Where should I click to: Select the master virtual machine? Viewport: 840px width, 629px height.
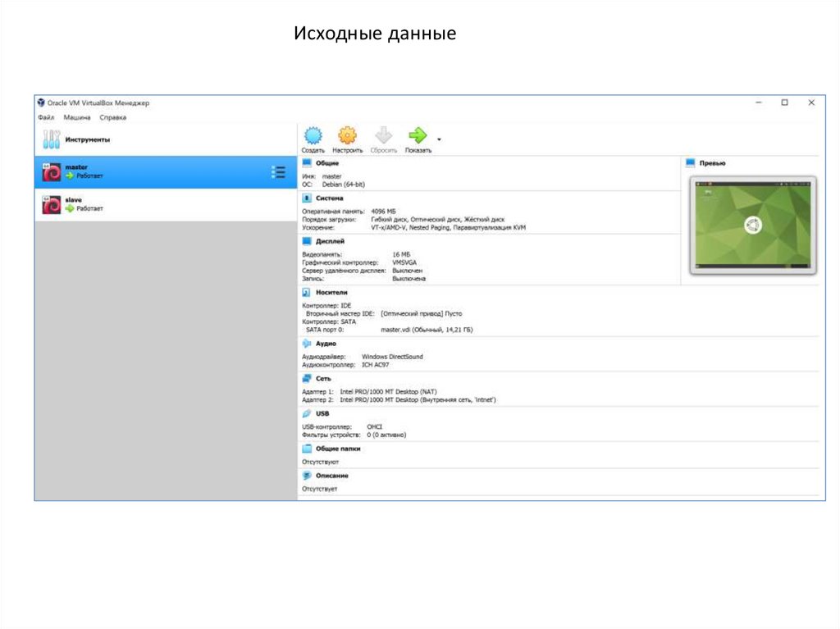(x=166, y=172)
